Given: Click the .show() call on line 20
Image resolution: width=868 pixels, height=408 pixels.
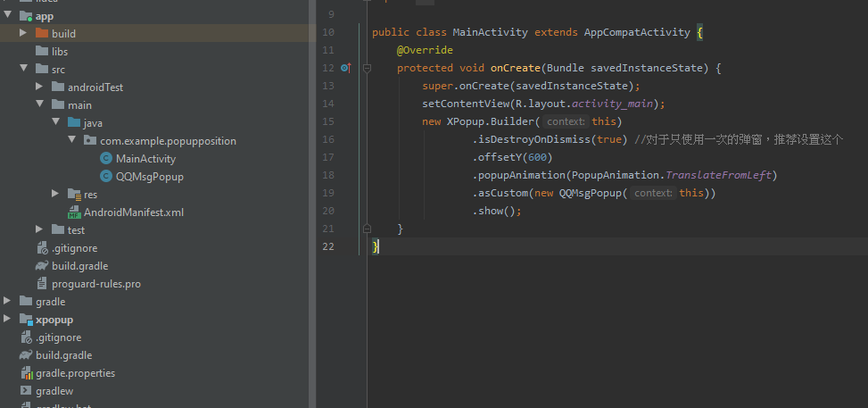Looking at the screenshot, I should (x=497, y=211).
